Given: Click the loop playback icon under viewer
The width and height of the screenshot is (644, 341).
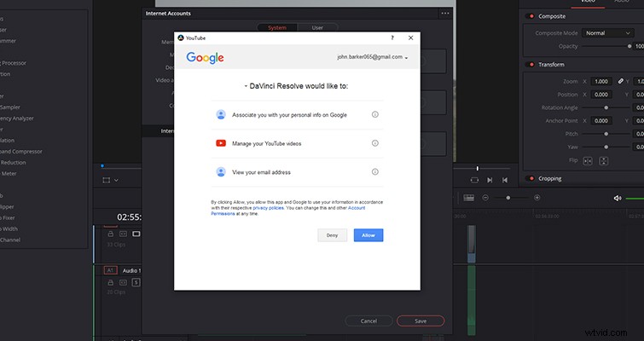Looking at the screenshot, I should click(474, 180).
